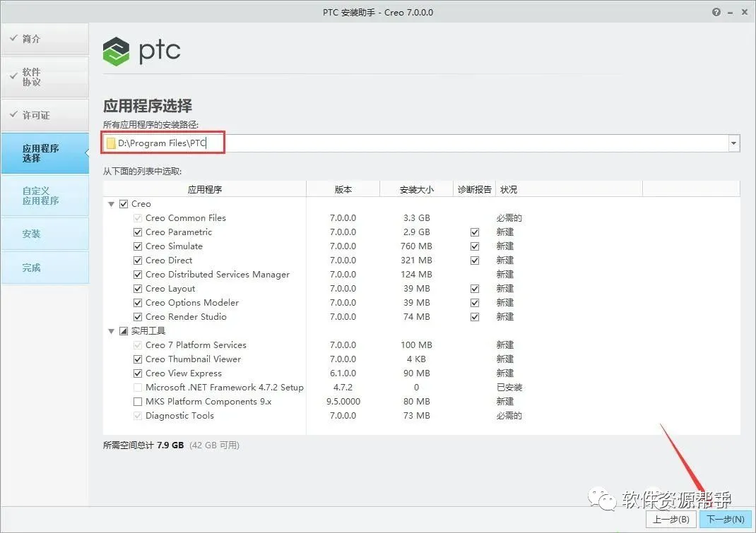Toggle diagnostic report for Creo Direct
Viewport: 756px width, 533px height.
click(475, 260)
